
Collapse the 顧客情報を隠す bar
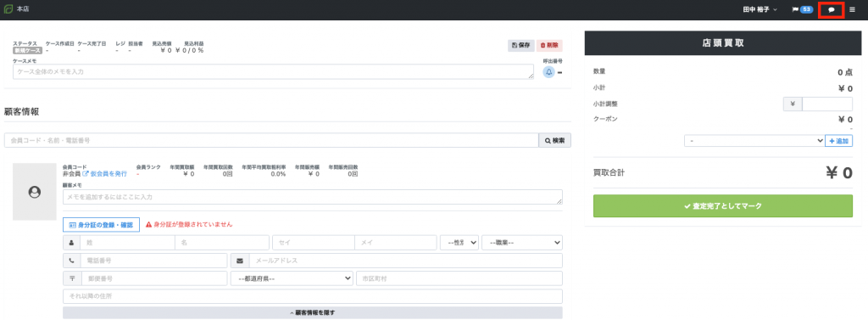313,313
